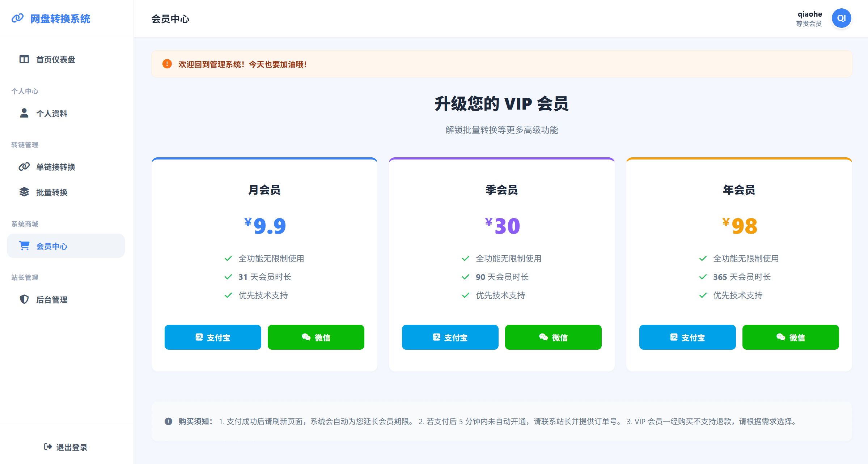Click the chain-link logo icon of 网盘转换系统

[17, 18]
